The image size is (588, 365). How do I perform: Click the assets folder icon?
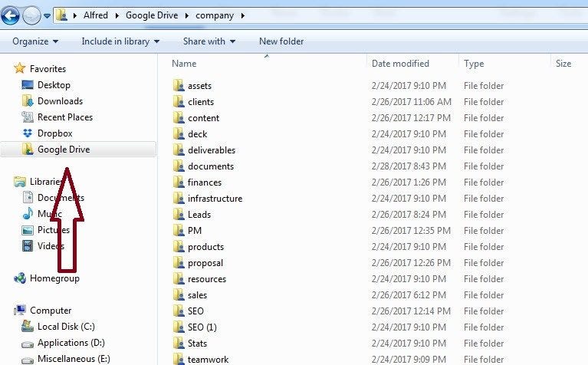[179, 86]
